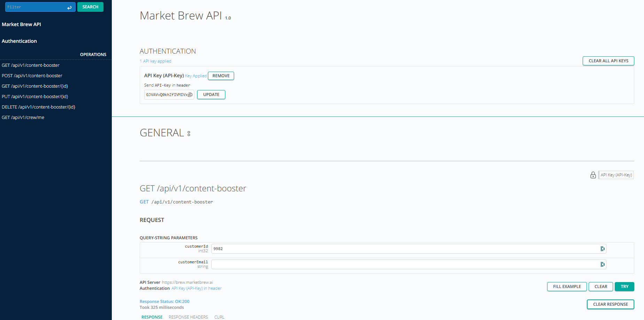The height and width of the screenshot is (320, 644).
Task: Click the customerEmail input field
Action: click(409, 264)
